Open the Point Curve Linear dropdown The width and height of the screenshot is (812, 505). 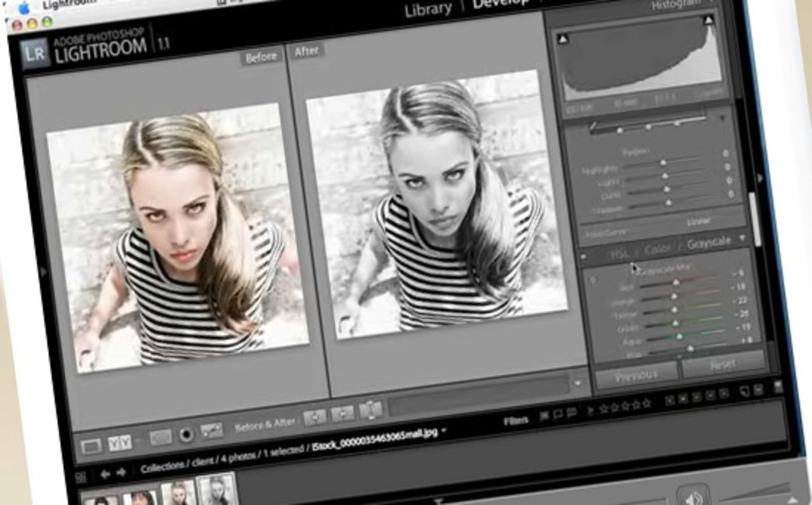699,222
